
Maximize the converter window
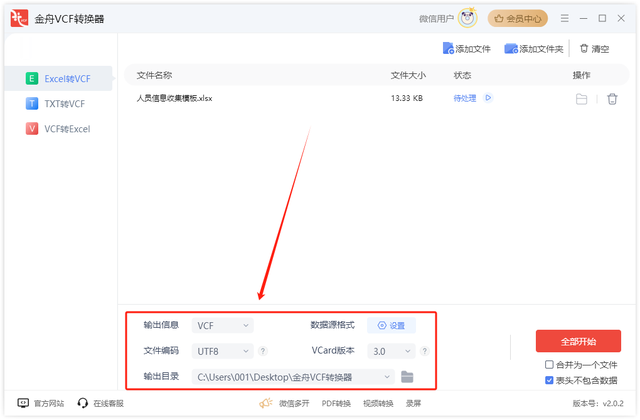point(602,18)
